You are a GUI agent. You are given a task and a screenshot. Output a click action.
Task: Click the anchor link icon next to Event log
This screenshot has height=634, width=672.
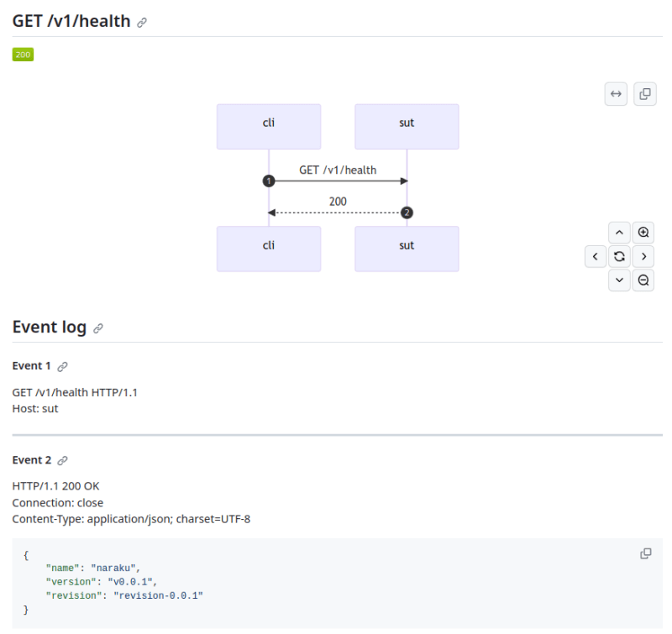click(x=98, y=328)
